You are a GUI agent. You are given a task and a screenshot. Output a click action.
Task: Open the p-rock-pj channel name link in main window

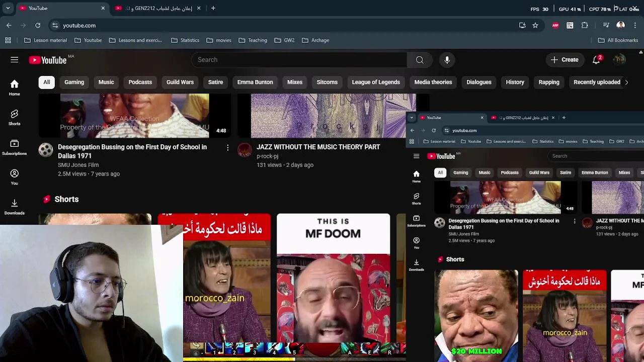[x=267, y=156]
